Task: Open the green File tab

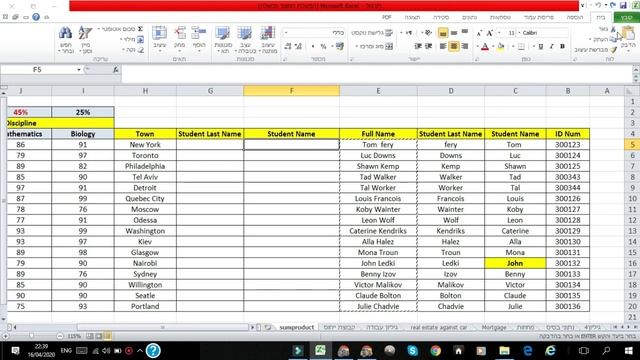Action: pyautogui.click(x=627, y=17)
